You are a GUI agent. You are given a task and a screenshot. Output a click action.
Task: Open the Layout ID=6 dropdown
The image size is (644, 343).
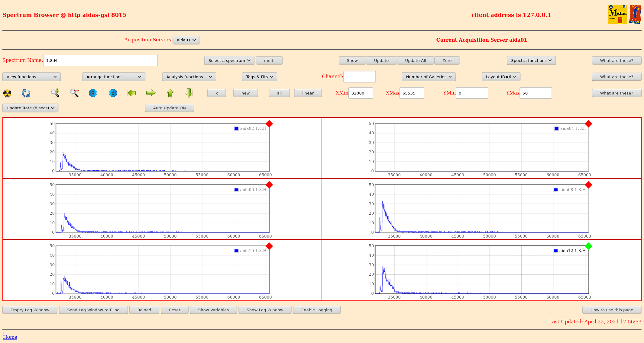pyautogui.click(x=501, y=77)
